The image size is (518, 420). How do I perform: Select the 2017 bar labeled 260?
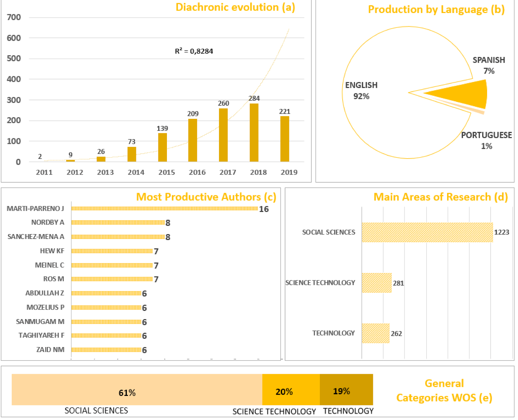(223, 135)
